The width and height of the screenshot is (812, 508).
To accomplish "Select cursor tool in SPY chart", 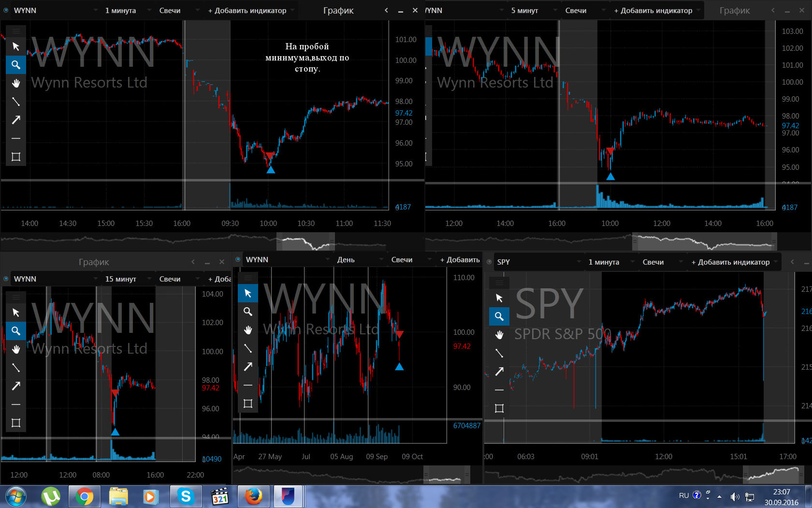I will (499, 298).
